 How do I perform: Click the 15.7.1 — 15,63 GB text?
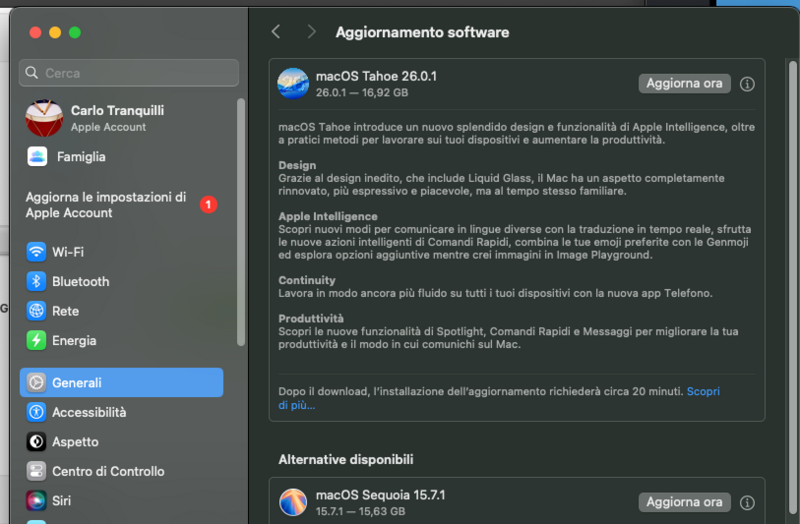pyautogui.click(x=360, y=511)
